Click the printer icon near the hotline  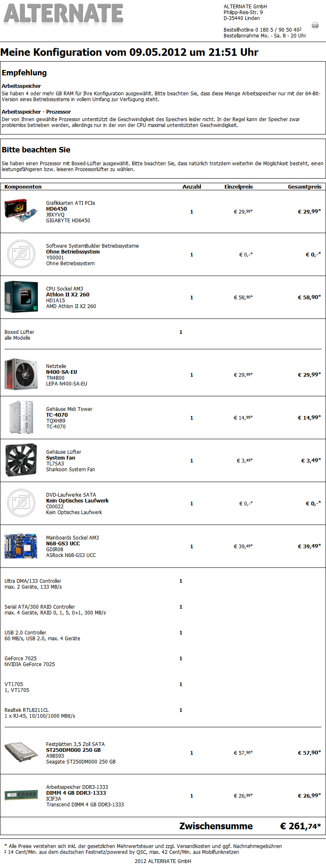pos(315,25)
